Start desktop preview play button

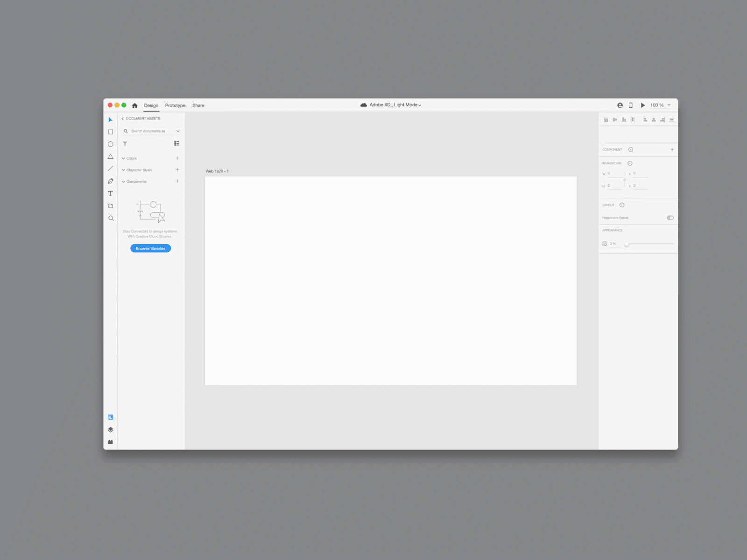[x=643, y=105]
